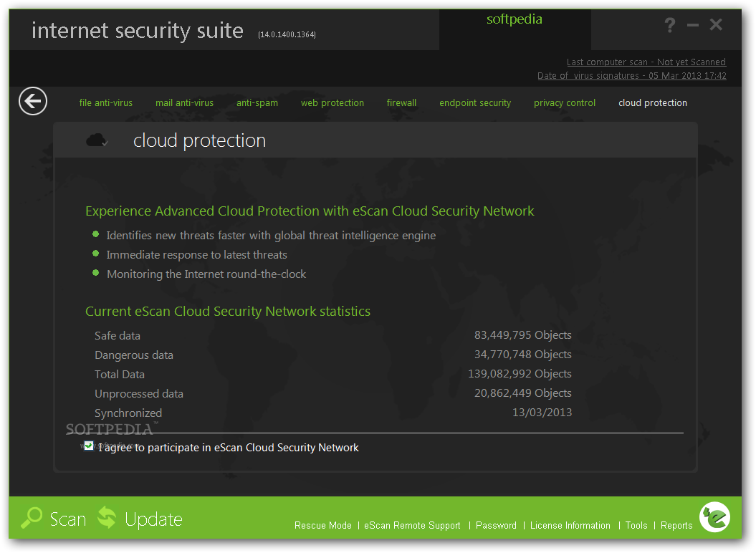Click the 'Immediate response to latest threats' bullet
This screenshot has height=553, width=756.
[x=196, y=254]
